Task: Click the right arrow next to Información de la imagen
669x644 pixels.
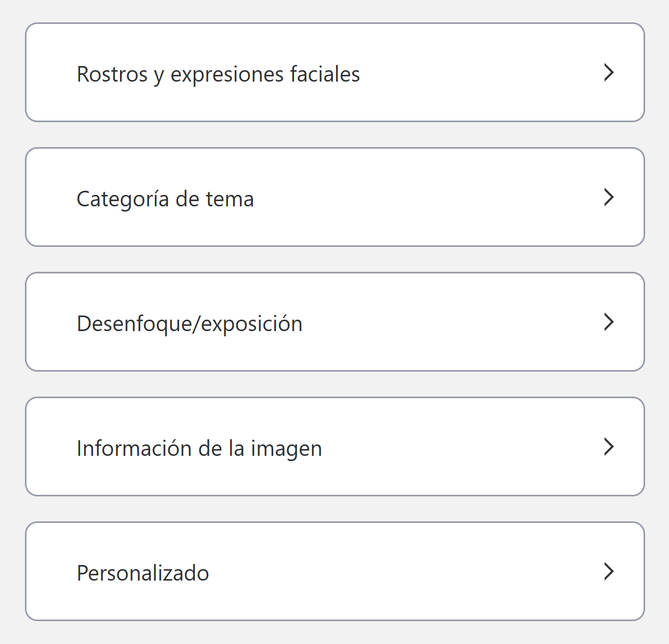Action: pos(609,446)
